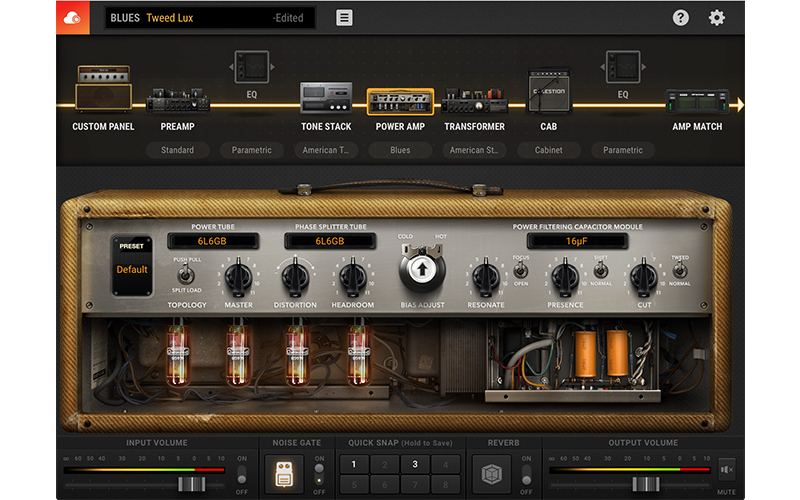The image size is (800, 500).
Task: Mute output with the speaker icon
Action: coord(726,469)
